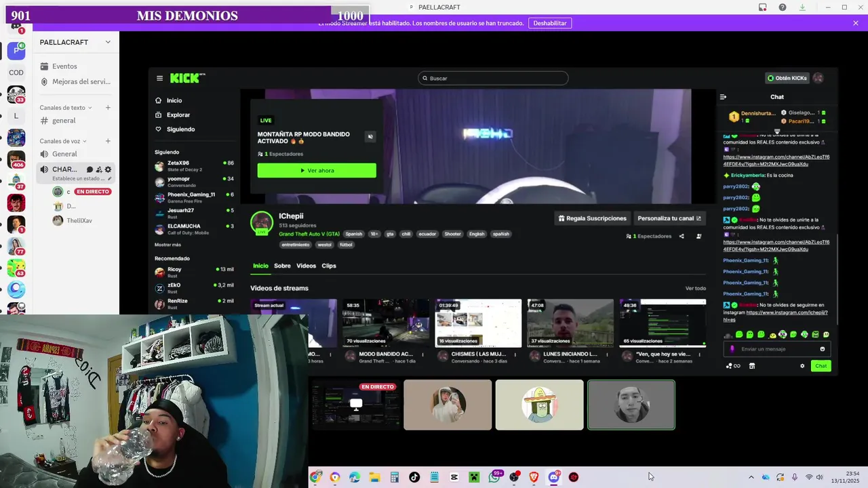The height and width of the screenshot is (488, 868).
Task: Open Discord inbox icon in title bar
Action: tap(763, 7)
